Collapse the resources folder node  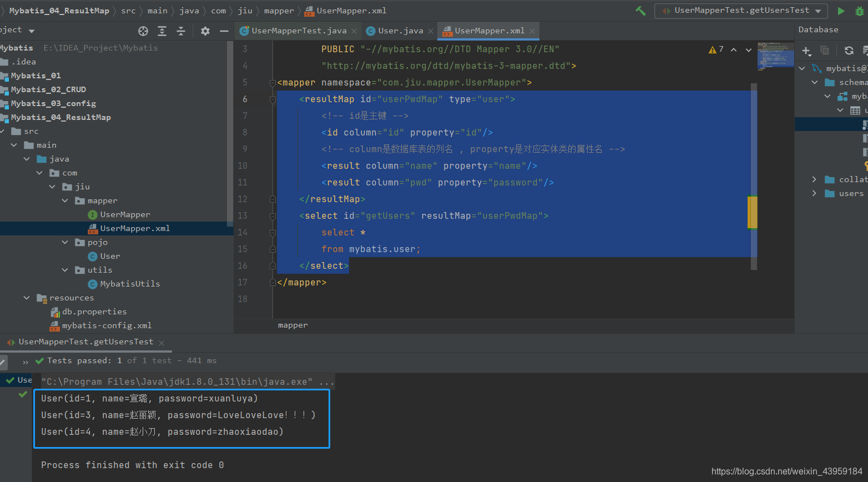[x=27, y=298]
